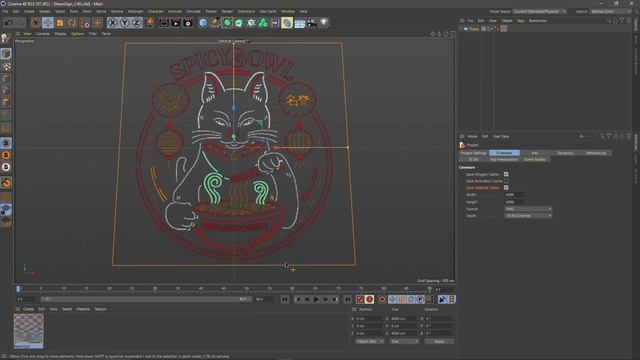The image size is (640, 360).
Task: Click Apply in Coordinates Manager
Action: 439,341
